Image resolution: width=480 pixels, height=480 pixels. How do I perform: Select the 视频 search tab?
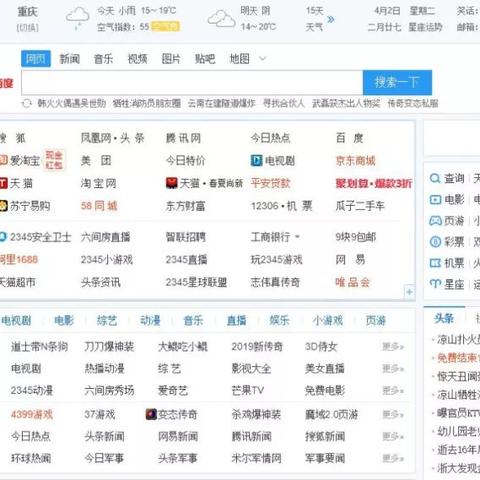click(x=137, y=59)
